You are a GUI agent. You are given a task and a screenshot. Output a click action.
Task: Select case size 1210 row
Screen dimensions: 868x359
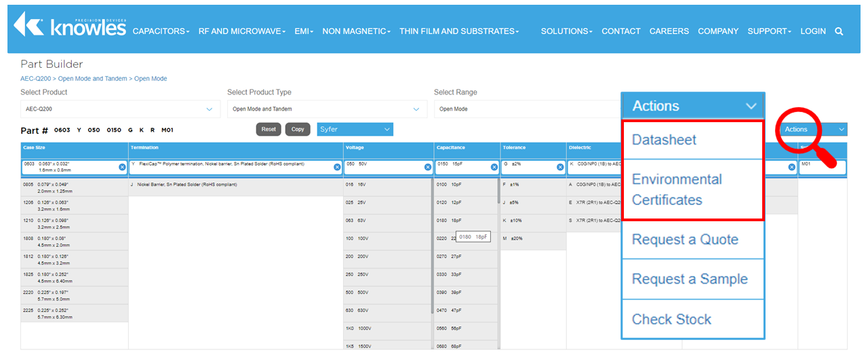75,224
